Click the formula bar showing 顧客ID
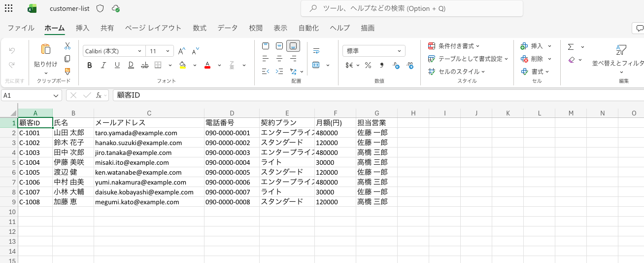The image size is (644, 263). coord(378,95)
